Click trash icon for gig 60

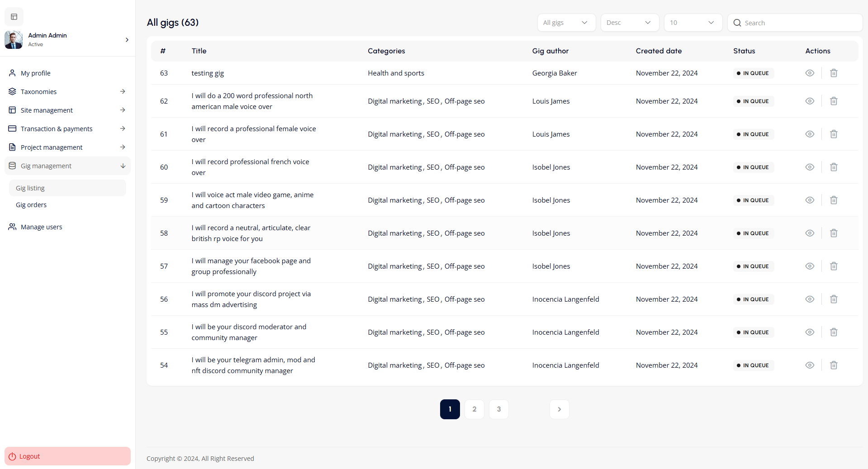point(833,167)
